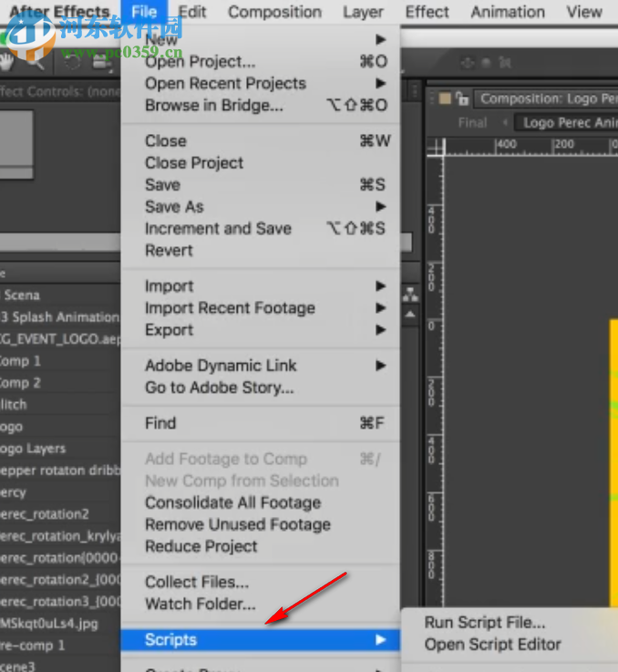This screenshot has width=618, height=672.
Task: Choose Save from the File menu
Action: coord(261,185)
